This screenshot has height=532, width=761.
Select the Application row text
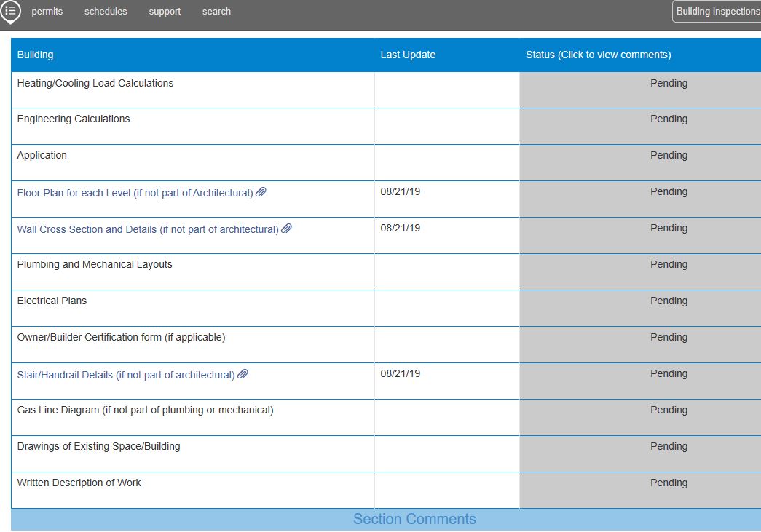tap(42, 155)
